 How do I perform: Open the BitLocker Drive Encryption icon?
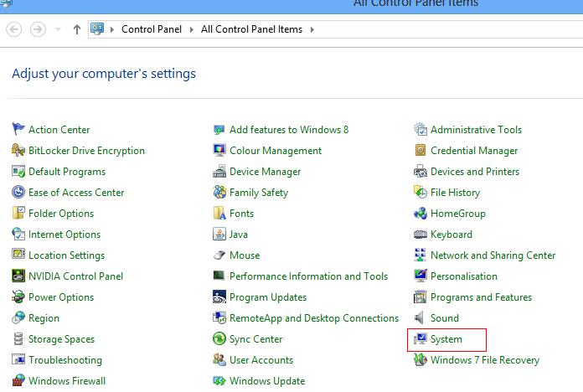(18, 150)
